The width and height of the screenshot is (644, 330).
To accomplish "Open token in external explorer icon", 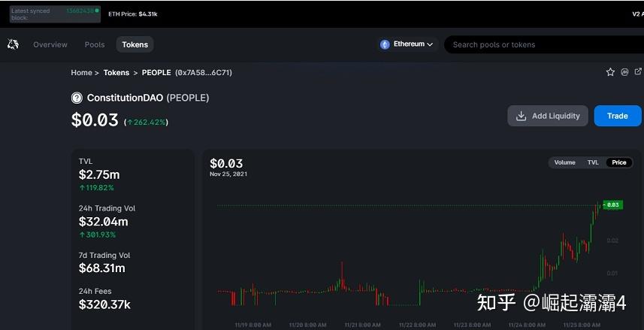I will (x=638, y=72).
